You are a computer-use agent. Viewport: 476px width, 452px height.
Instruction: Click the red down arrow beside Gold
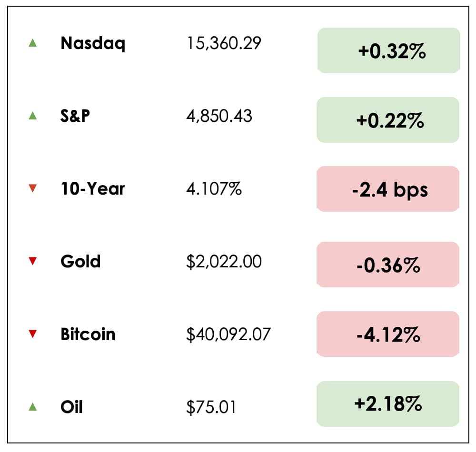(32, 261)
